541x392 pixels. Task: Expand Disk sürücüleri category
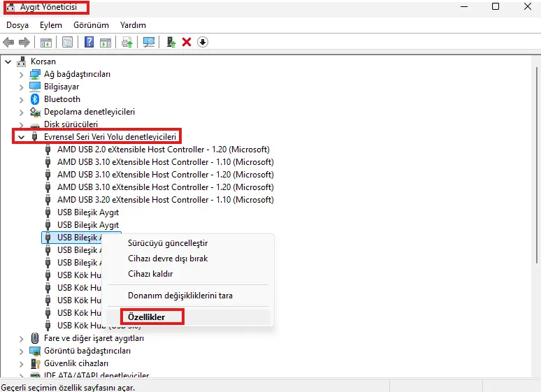tap(22, 124)
